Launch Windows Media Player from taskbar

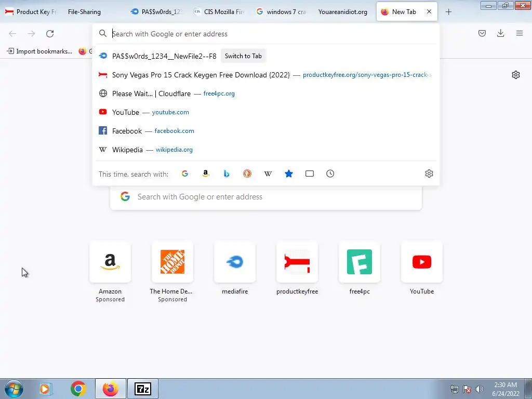pyautogui.click(x=45, y=389)
